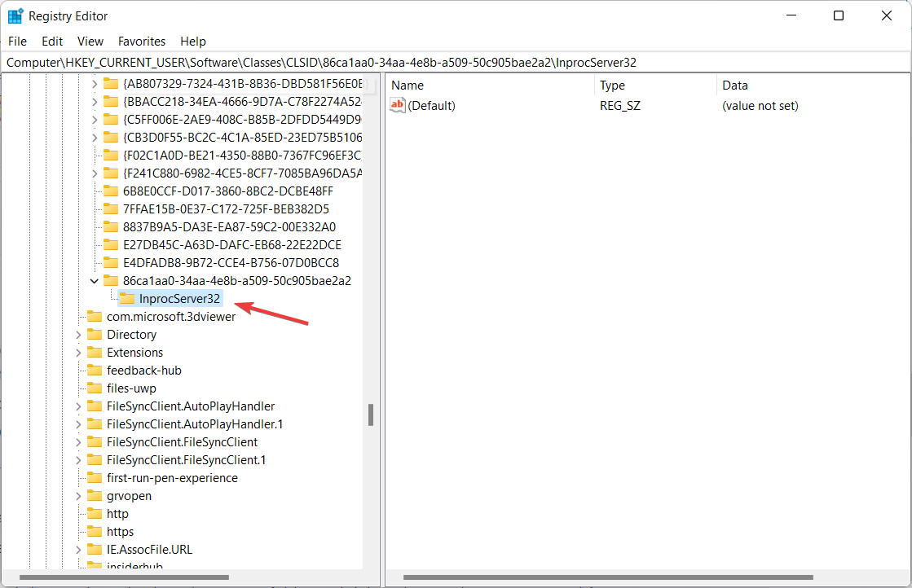This screenshot has width=912, height=588.
Task: Click the 7FFAE15B-0E37-C172 folder icon
Action: pyautogui.click(x=111, y=209)
